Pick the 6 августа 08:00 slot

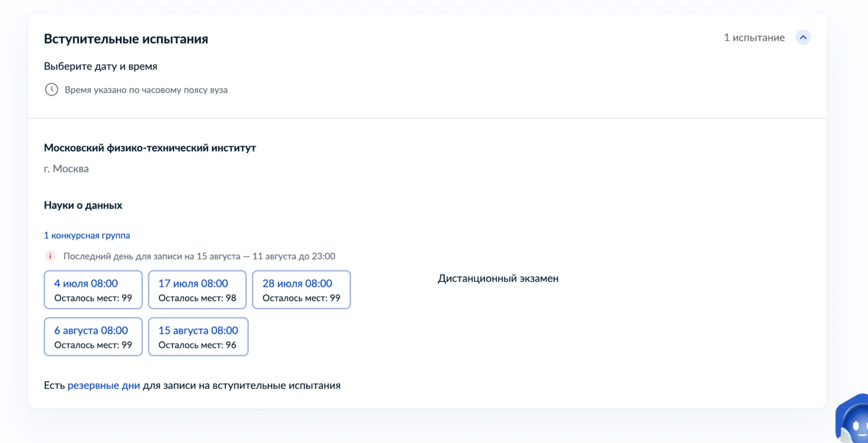tap(93, 337)
